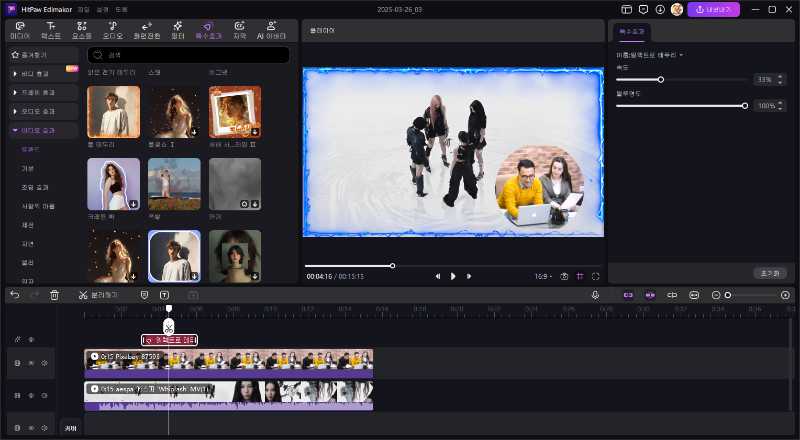Click the boxed T text icon in timeline toolbar

[164, 295]
